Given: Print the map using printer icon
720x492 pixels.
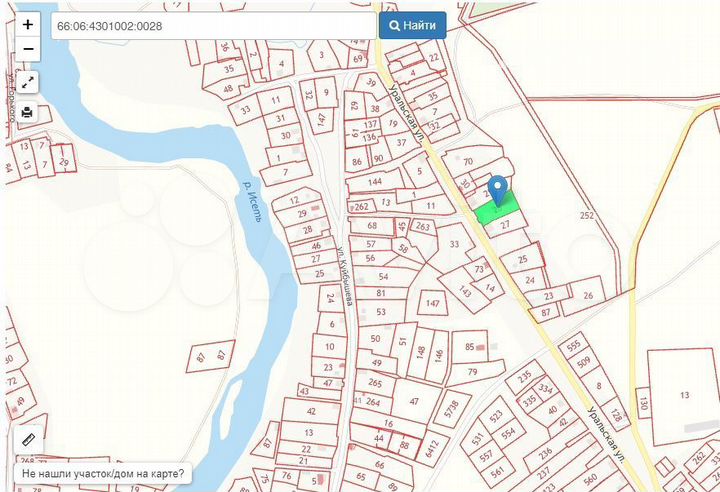Looking at the screenshot, I should pyautogui.click(x=27, y=112).
